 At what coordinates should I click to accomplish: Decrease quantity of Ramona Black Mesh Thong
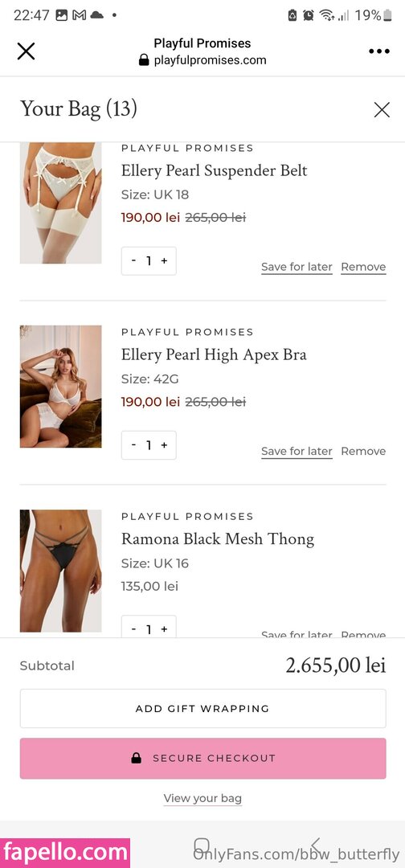(134, 628)
